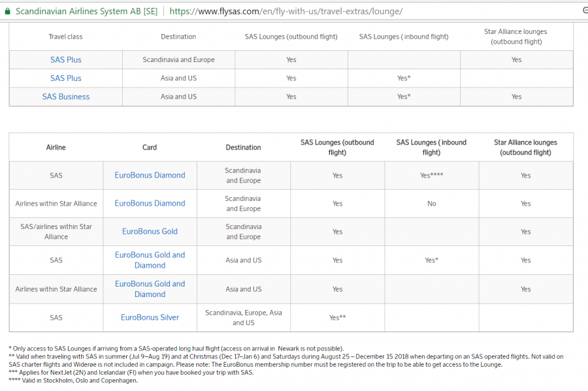Click the Yes** cell for EuroBonus Silver
The image size is (588, 391).
pos(337,318)
